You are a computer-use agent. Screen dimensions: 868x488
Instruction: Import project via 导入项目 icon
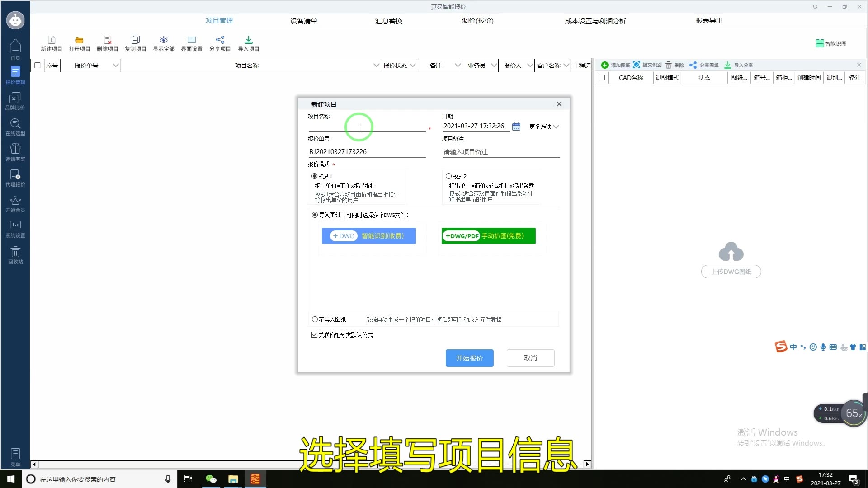(x=248, y=43)
